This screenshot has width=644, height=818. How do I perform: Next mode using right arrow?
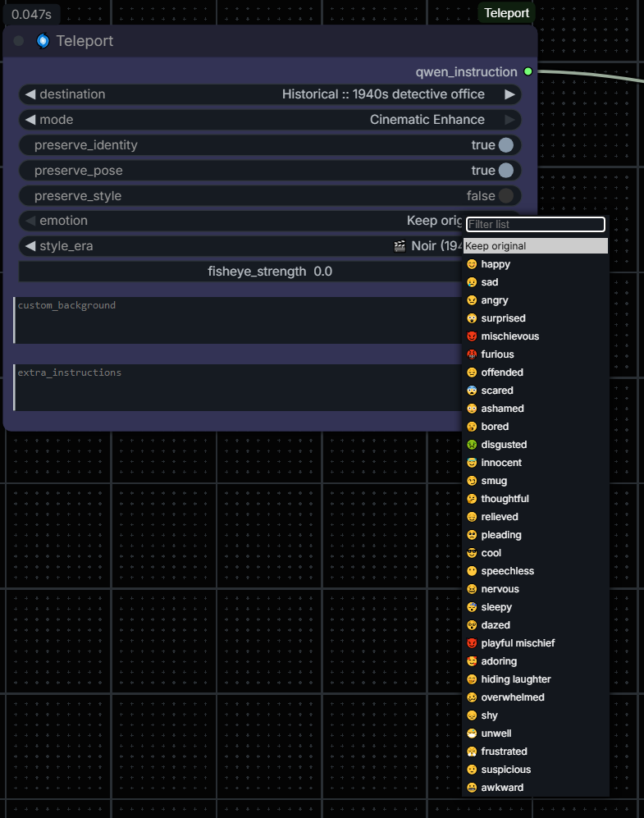coord(509,120)
